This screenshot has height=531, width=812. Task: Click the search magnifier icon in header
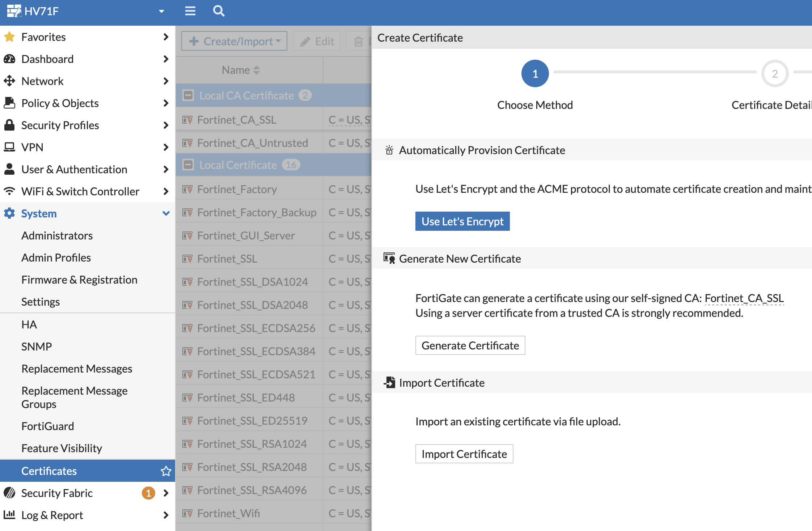tap(219, 11)
